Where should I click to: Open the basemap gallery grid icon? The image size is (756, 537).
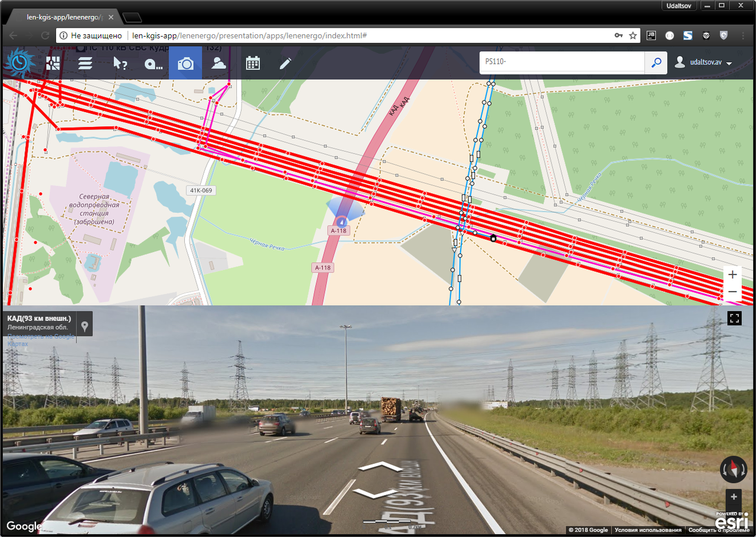pyautogui.click(x=53, y=63)
